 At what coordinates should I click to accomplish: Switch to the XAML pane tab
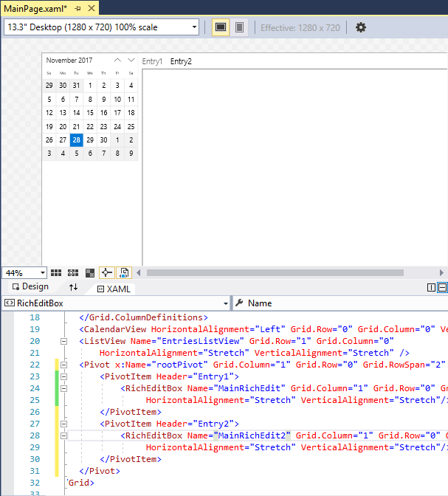point(114,289)
